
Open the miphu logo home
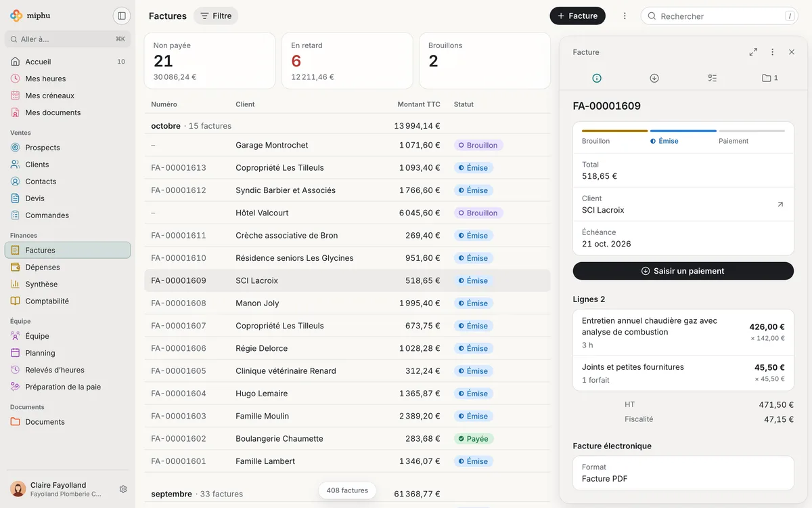(x=30, y=16)
